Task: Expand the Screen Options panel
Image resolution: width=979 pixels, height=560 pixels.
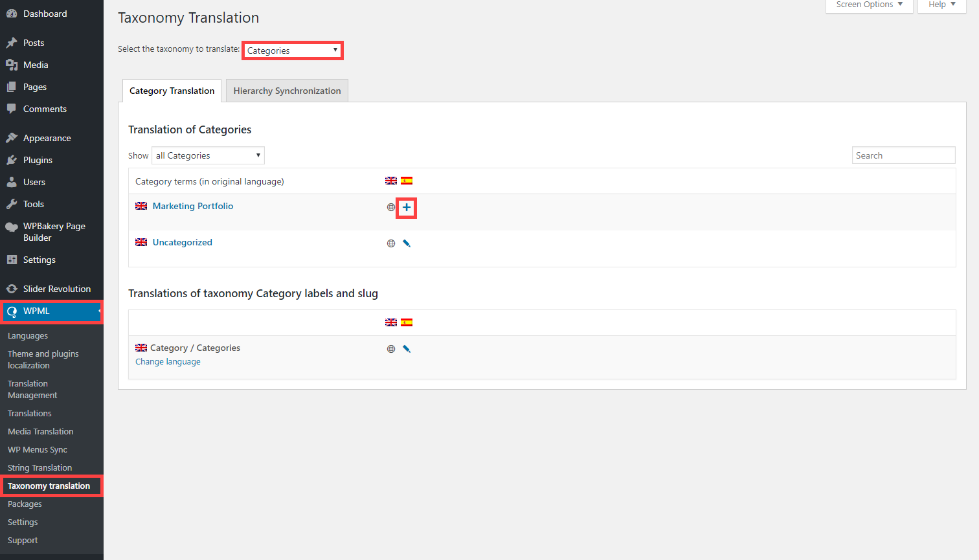Action: tap(870, 5)
